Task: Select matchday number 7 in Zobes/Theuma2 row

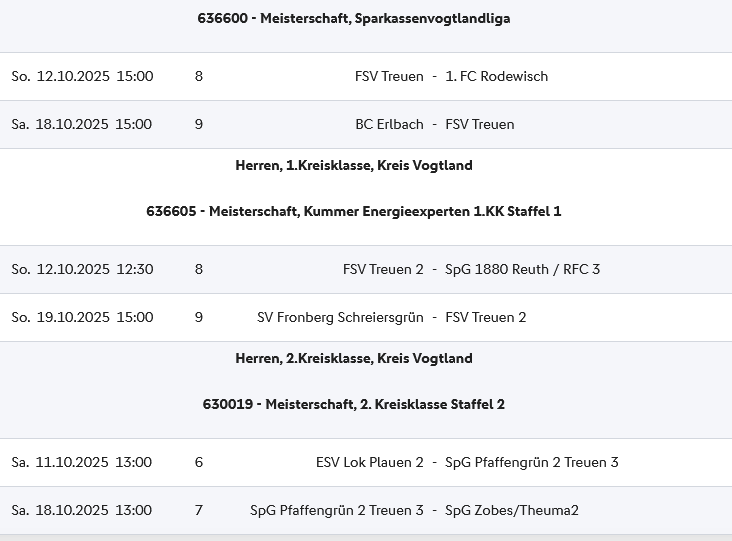Action: [199, 511]
